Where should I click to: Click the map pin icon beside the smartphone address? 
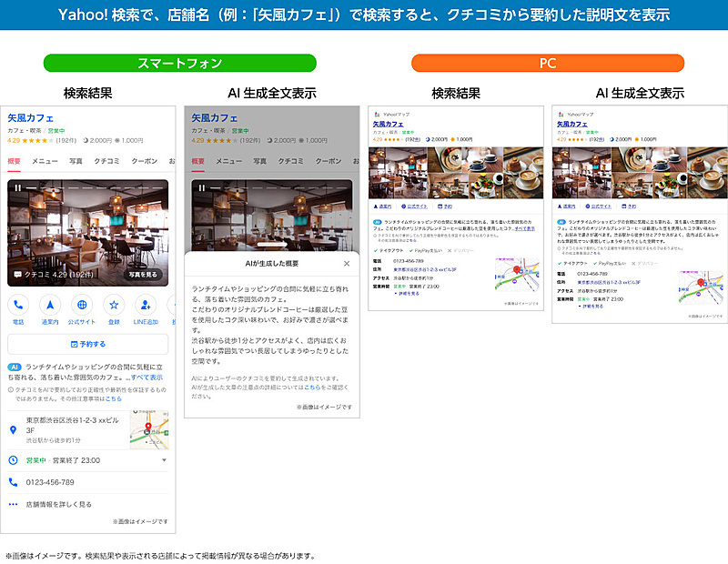point(14,430)
